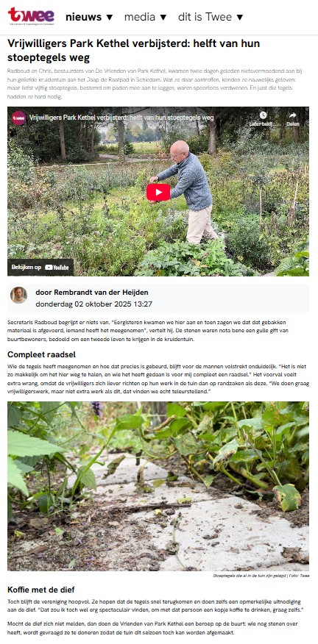Click the photo of stoeptegels in the garden
The image size is (318, 644).
158,486
